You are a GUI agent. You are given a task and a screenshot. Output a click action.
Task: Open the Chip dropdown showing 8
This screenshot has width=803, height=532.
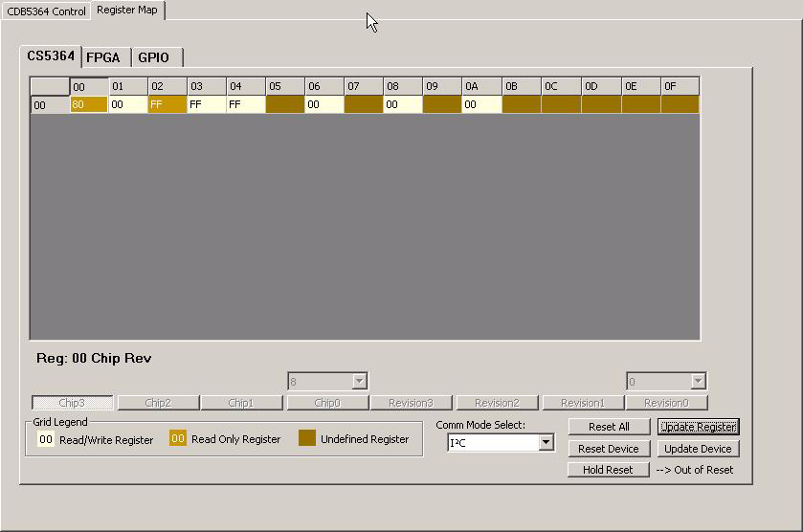(327, 382)
